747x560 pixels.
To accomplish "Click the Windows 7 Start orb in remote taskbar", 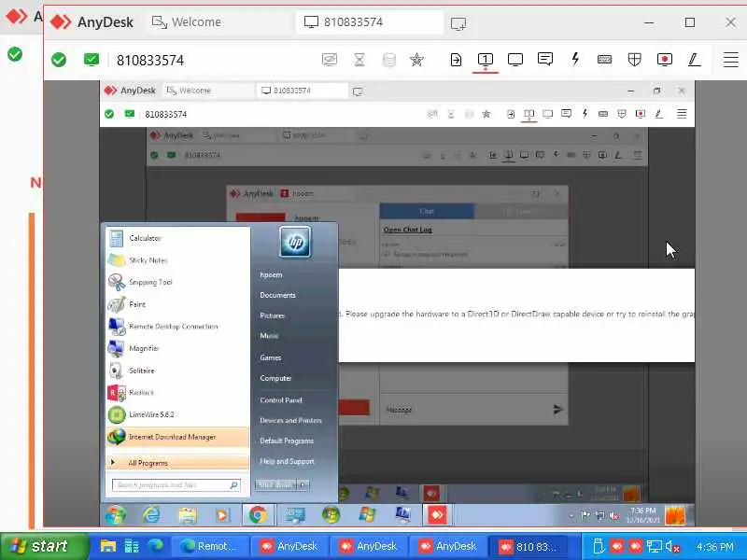I will (116, 515).
